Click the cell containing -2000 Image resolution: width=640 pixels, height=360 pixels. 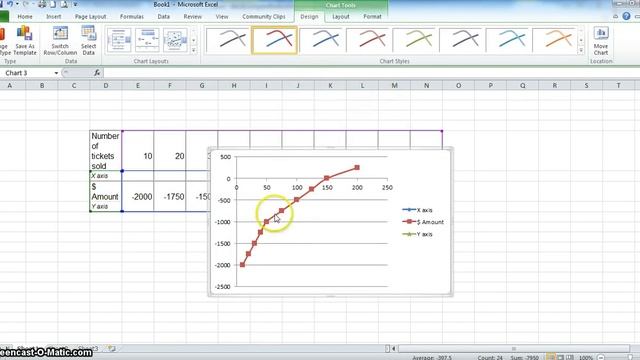tap(138, 196)
